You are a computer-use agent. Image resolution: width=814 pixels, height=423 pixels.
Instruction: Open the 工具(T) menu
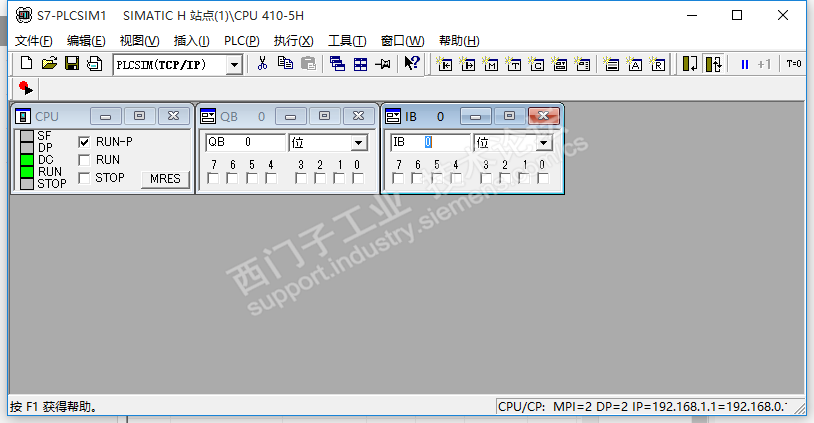[x=347, y=40]
